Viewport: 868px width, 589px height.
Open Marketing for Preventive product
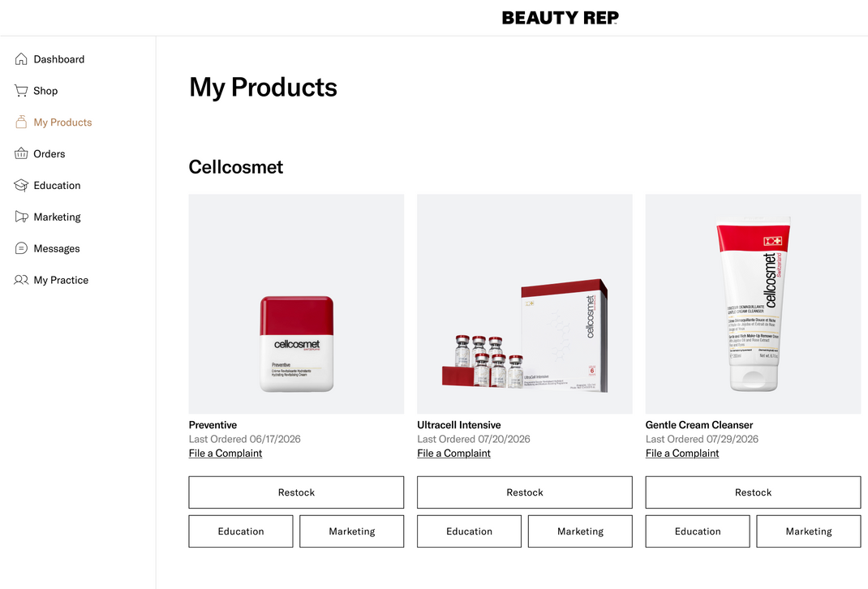352,531
